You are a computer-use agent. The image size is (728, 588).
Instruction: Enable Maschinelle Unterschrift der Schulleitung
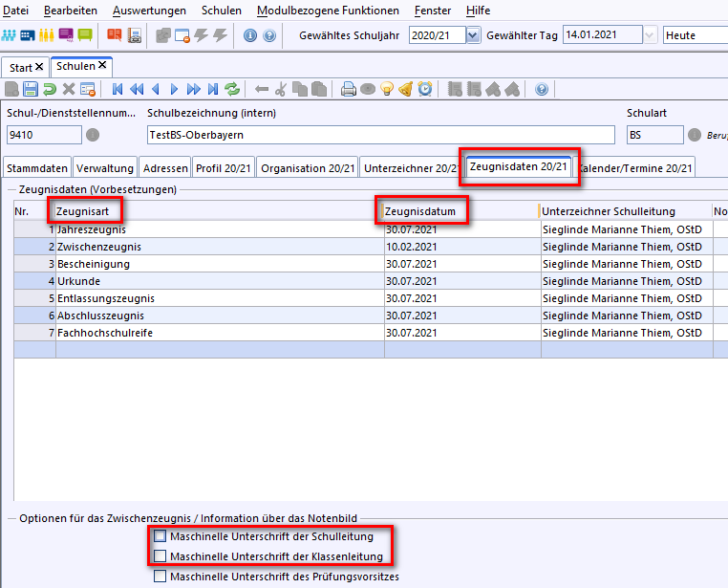160,536
